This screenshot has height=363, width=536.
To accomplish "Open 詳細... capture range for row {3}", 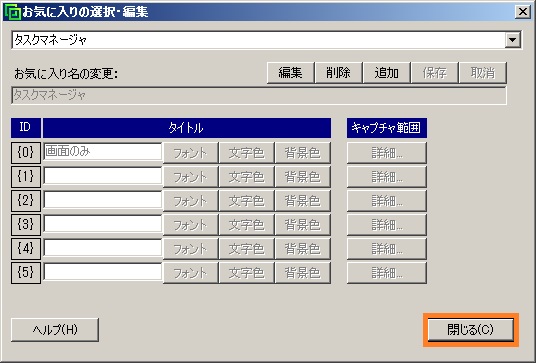I will (387, 225).
